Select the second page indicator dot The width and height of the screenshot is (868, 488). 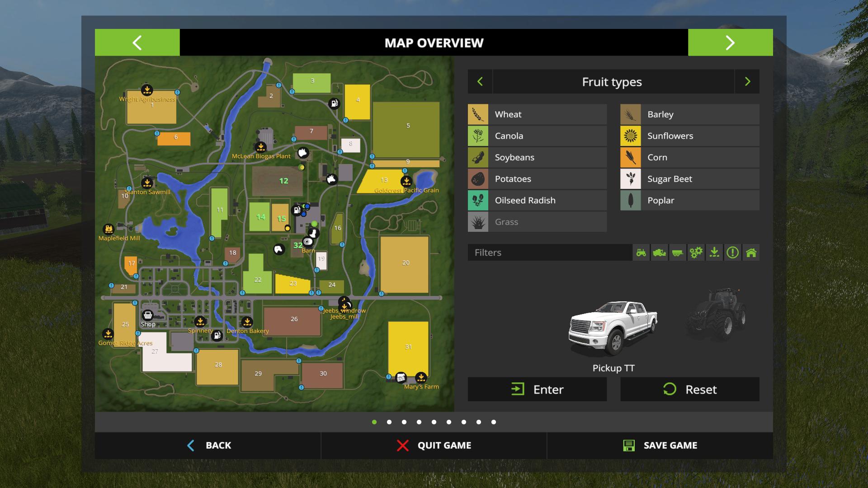(389, 422)
